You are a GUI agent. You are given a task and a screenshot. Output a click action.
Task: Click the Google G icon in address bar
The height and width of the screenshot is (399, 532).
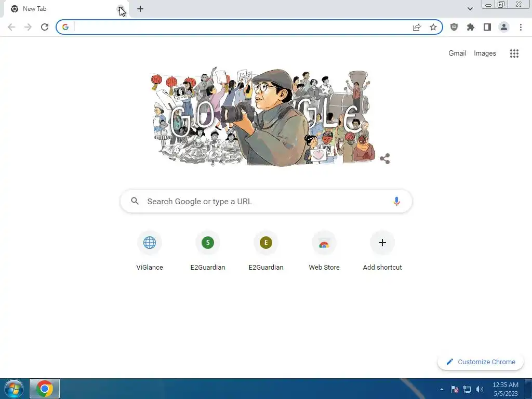(65, 27)
